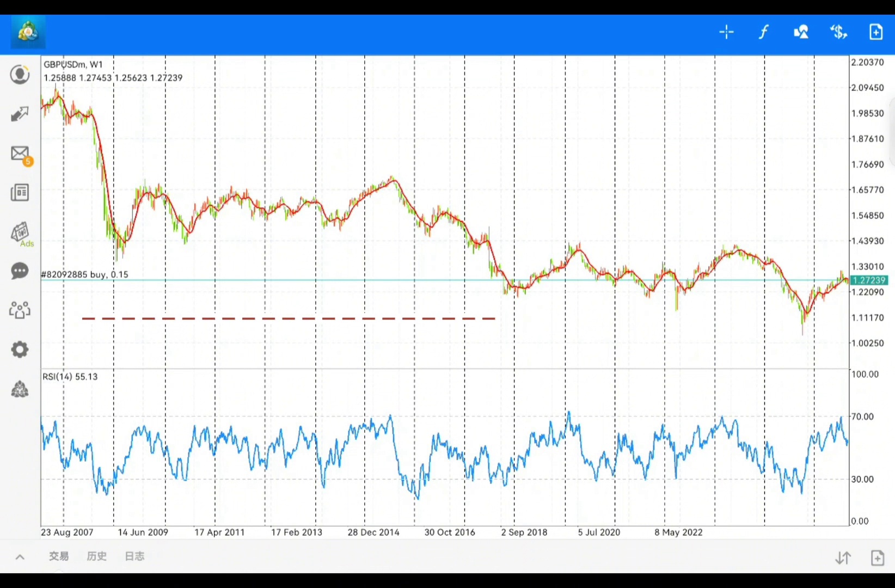The height and width of the screenshot is (588, 895).
Task: Create new order from top-right document icon
Action: pos(875,32)
